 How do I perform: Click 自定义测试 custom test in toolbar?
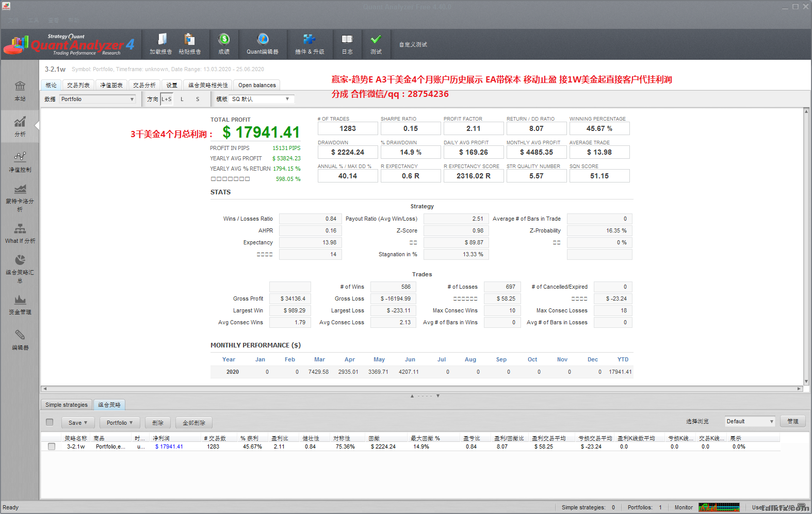413,44
